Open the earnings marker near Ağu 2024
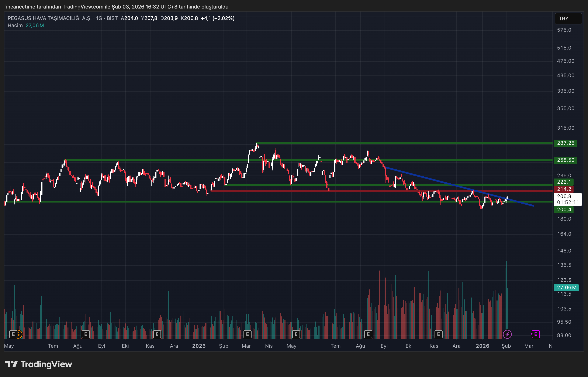Viewport: 588px width, 377px height. pos(86,334)
